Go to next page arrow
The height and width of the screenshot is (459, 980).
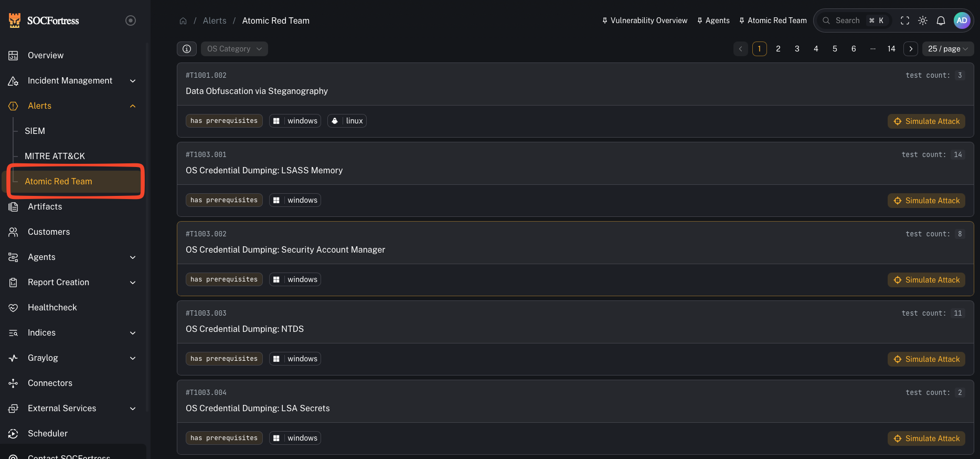coord(911,49)
